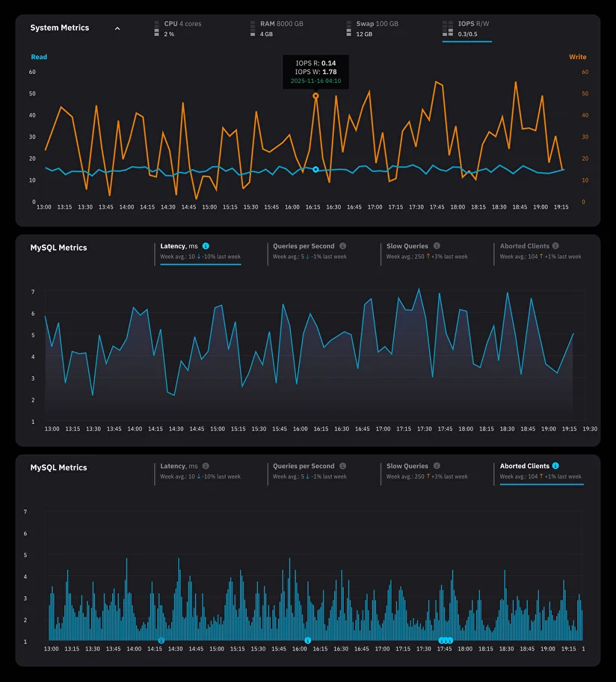Open the Queries per Second info icon

click(342, 245)
